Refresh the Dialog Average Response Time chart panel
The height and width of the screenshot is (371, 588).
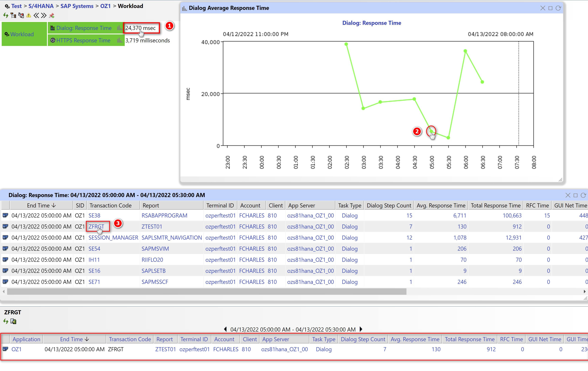point(558,8)
